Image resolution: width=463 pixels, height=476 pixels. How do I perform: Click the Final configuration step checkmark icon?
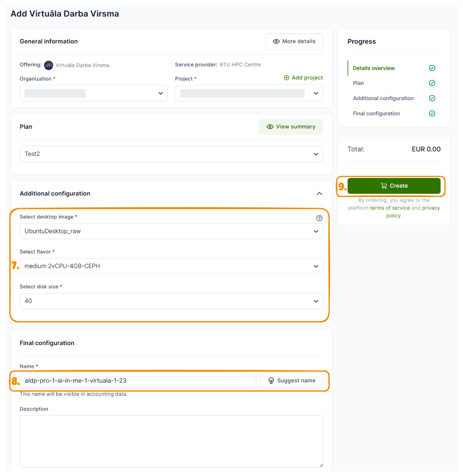point(432,113)
